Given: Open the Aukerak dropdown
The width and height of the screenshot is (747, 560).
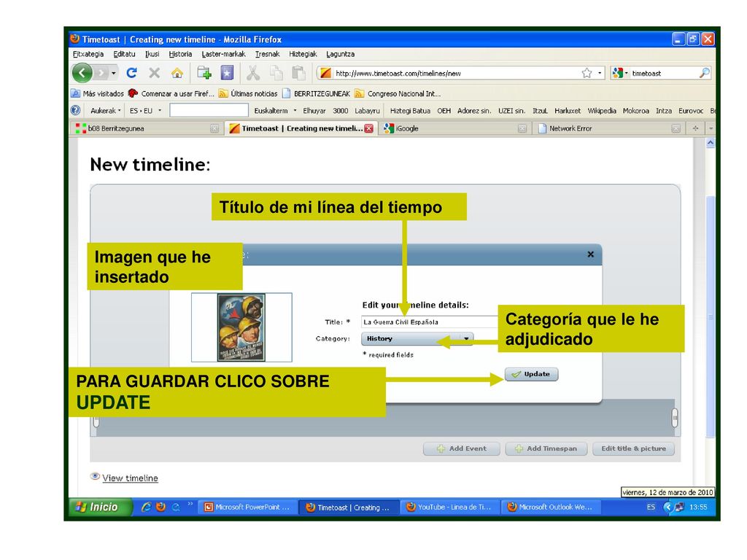Looking at the screenshot, I should click(105, 111).
